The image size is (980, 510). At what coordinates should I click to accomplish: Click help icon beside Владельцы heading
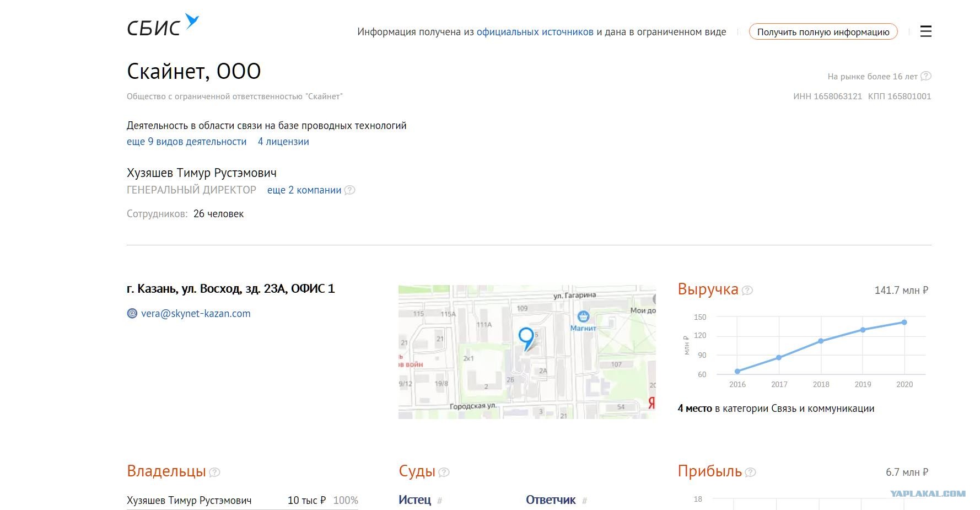pyautogui.click(x=214, y=473)
